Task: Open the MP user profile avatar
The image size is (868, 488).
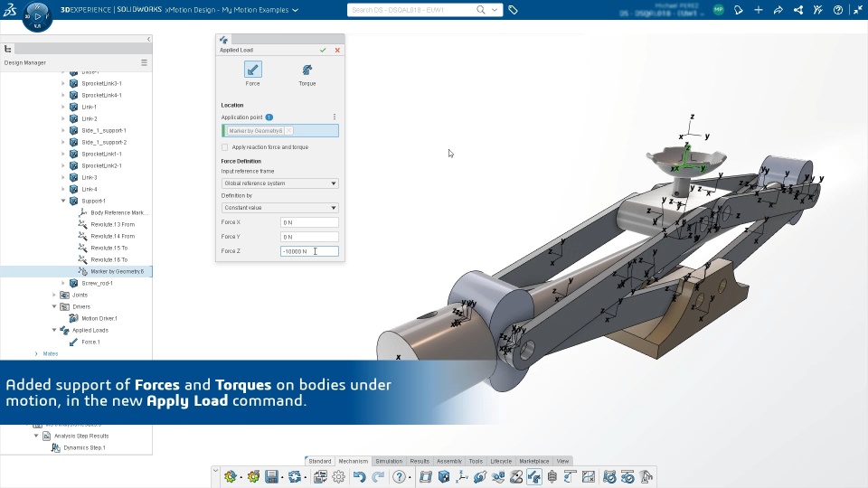Action: point(719,9)
